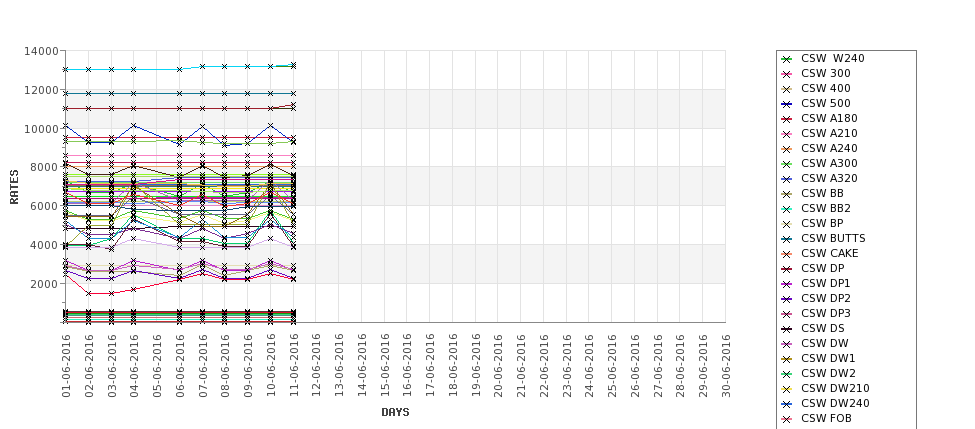Click the 25-06-2016 date label
Image resolution: width=975 pixels, height=429 pixels.
coord(612,366)
